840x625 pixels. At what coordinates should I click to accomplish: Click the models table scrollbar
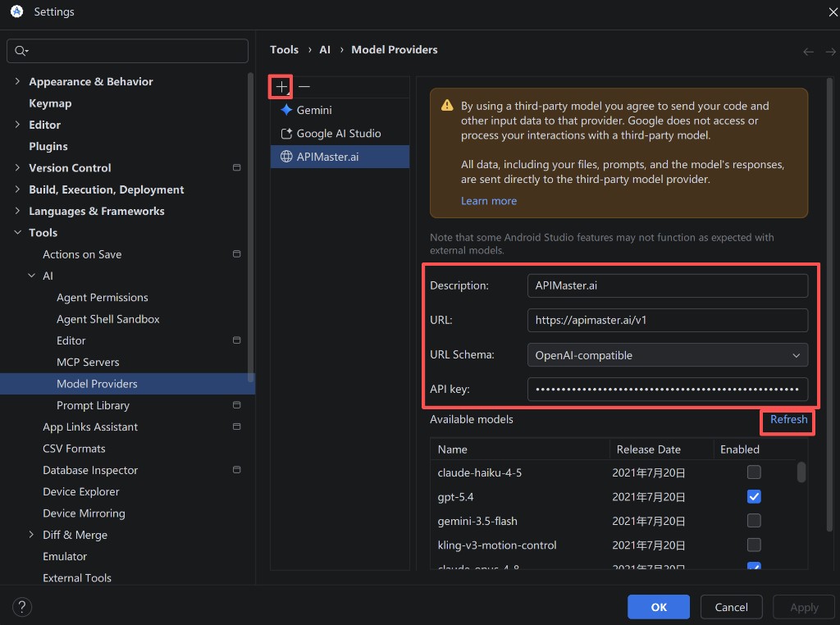(801, 472)
